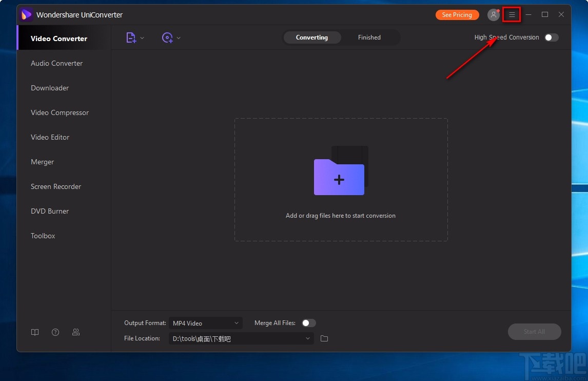Expand the Add Files dropdown arrow

click(x=142, y=38)
